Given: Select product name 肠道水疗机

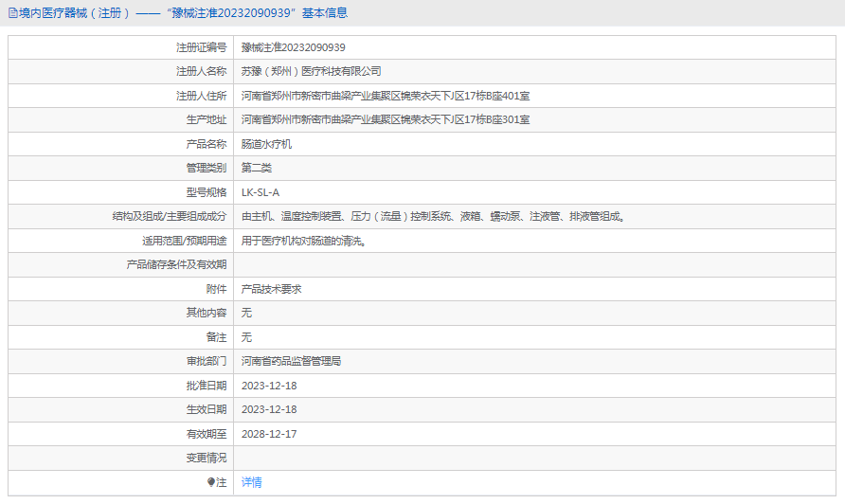Looking at the screenshot, I should (267, 144).
